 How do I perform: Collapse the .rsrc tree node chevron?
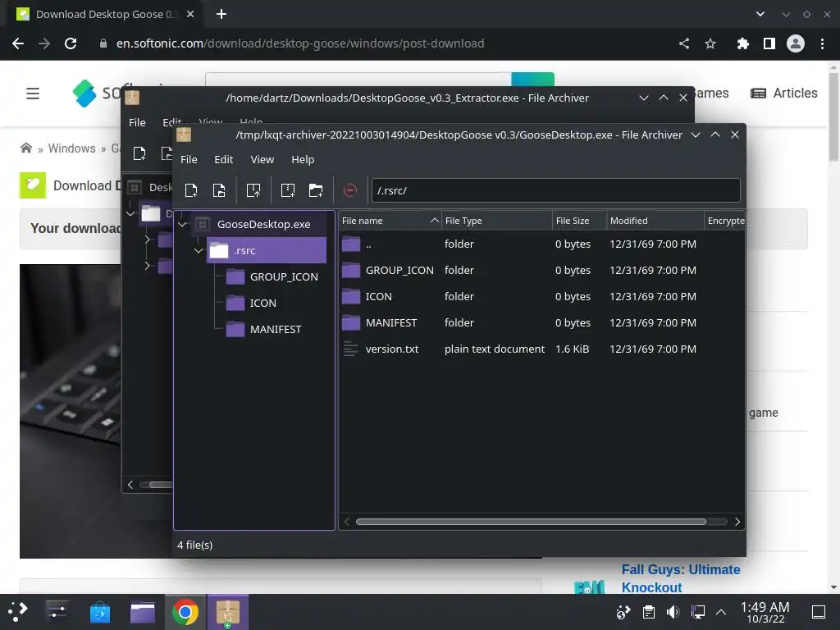[x=199, y=250]
